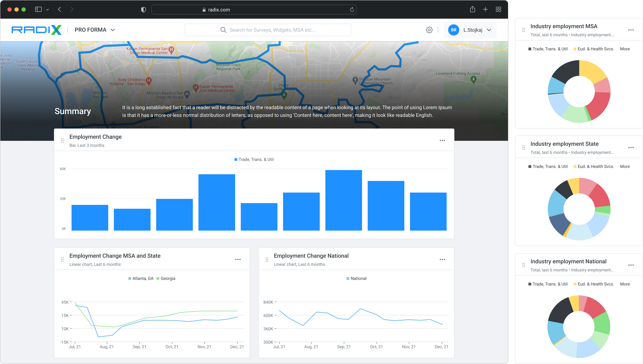
Task: Click More in Industry employment National legend
Action: click(x=625, y=284)
